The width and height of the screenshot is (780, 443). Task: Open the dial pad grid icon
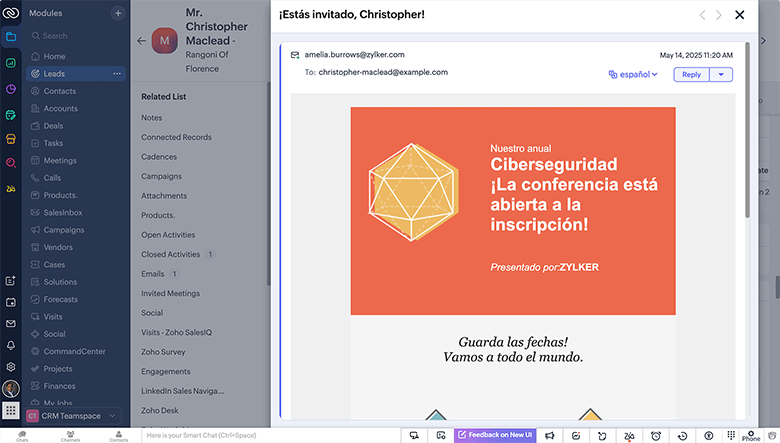point(731,435)
